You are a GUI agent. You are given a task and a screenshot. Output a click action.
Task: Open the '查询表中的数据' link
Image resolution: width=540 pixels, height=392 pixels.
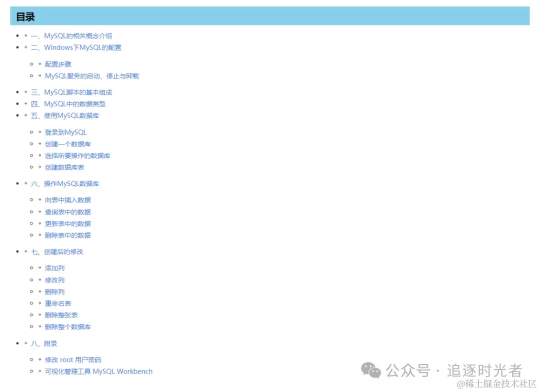tap(68, 212)
